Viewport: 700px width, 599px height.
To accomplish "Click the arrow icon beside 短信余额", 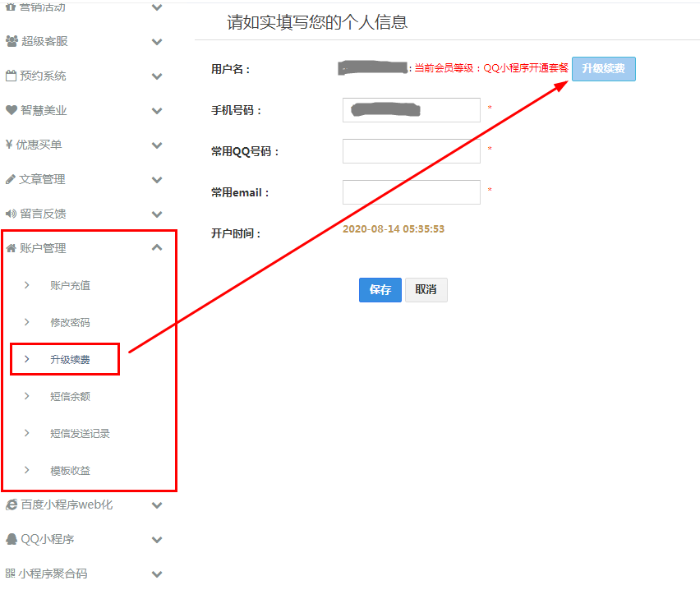I will [x=27, y=396].
